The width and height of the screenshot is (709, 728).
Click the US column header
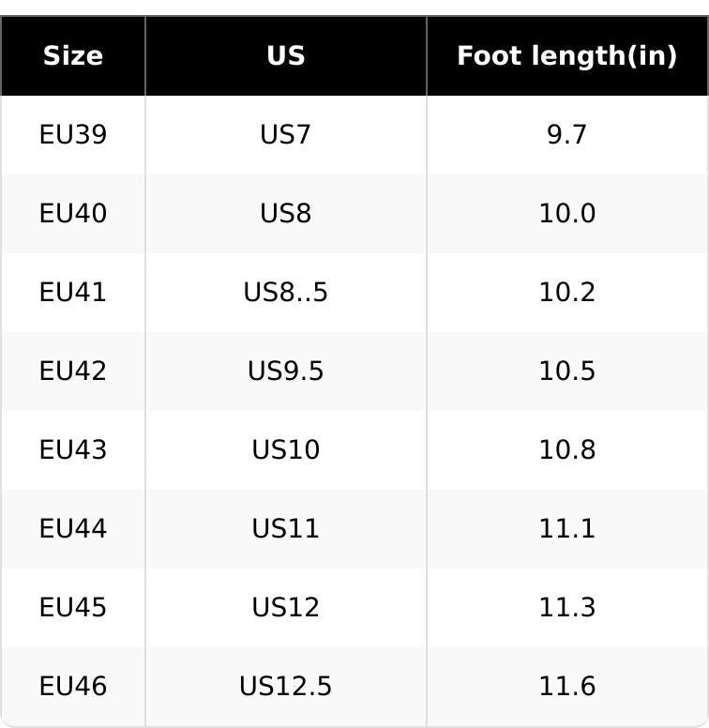[286, 55]
